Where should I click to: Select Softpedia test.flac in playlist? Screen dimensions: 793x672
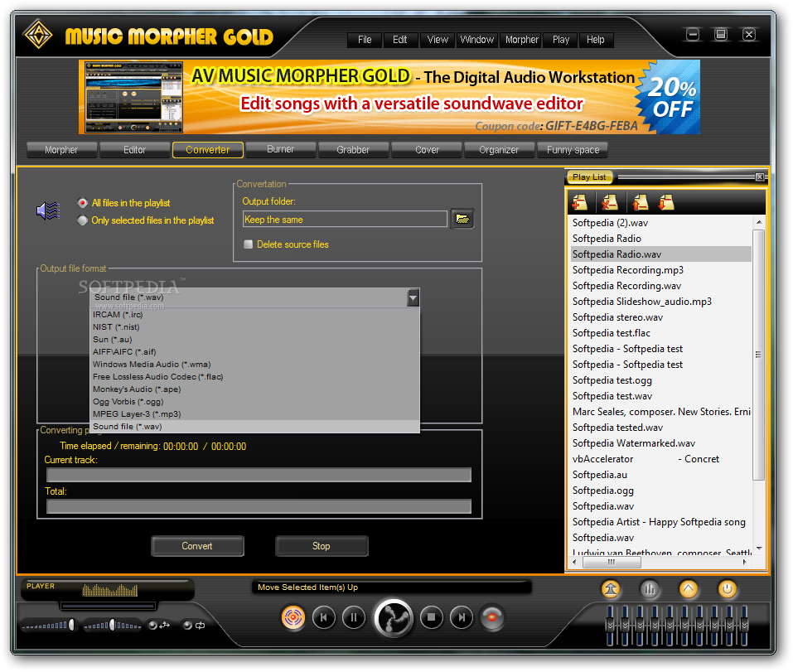coord(660,333)
